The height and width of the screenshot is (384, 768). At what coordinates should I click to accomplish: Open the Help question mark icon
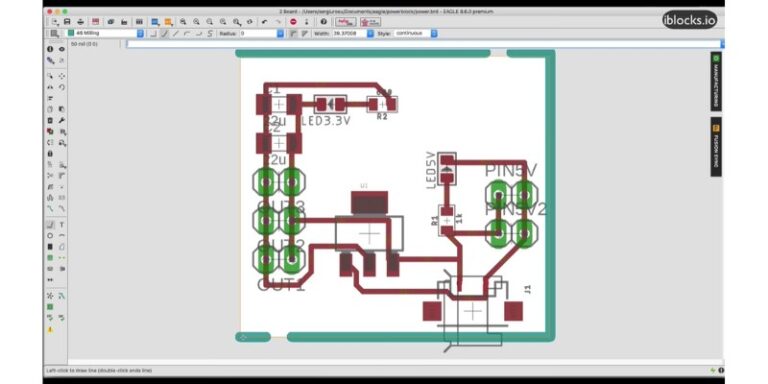tap(323, 22)
